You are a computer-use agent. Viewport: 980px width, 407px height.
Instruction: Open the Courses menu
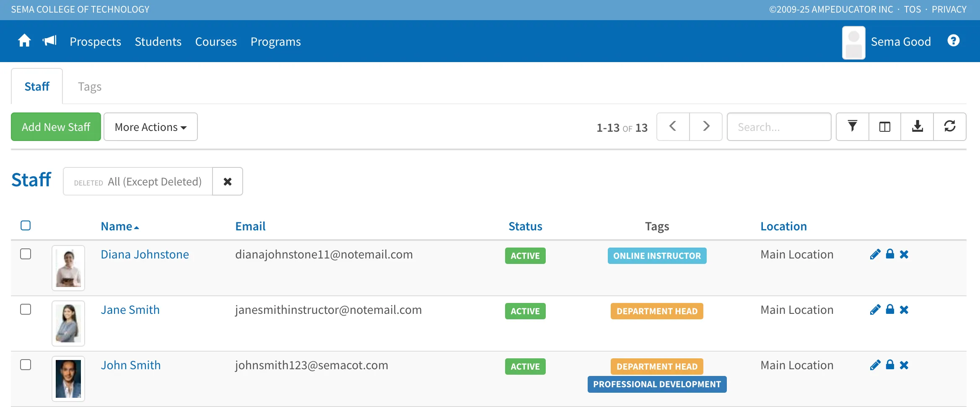click(216, 42)
